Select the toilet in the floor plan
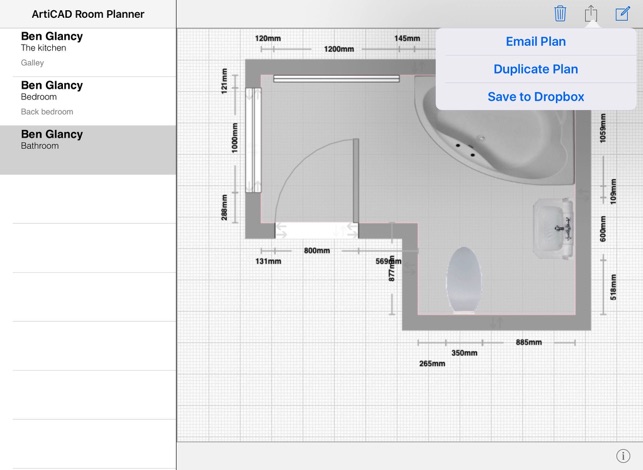The width and height of the screenshot is (643, 470). tap(464, 281)
